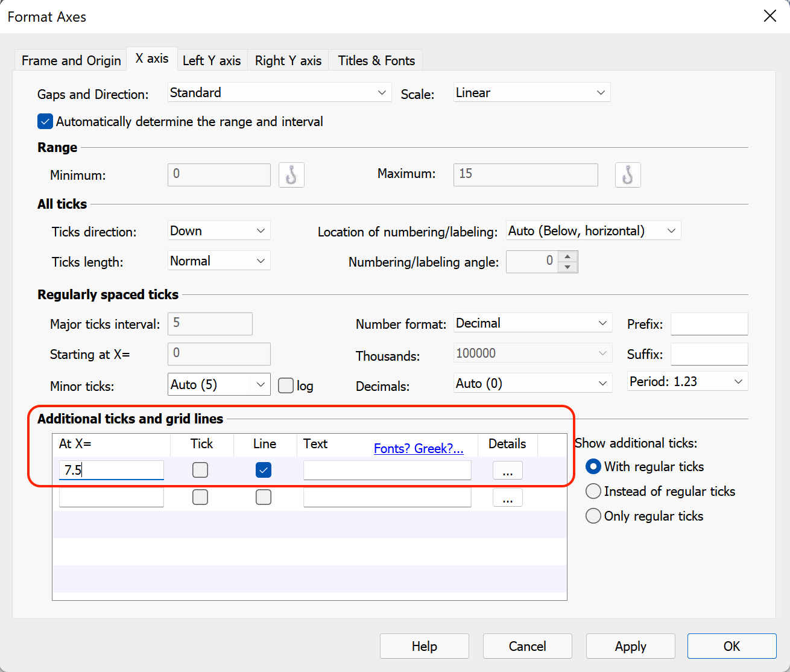Click the down stepper on Numbering/labeling angle
The height and width of the screenshot is (672, 790).
click(567, 266)
